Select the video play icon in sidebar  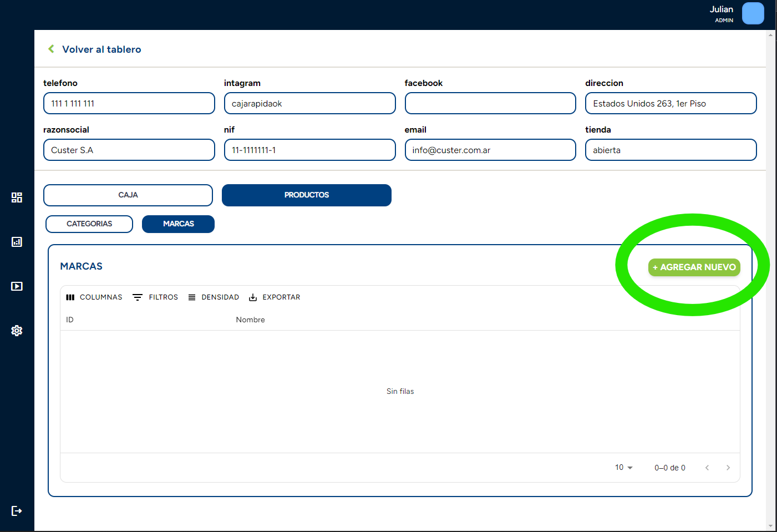(16, 286)
